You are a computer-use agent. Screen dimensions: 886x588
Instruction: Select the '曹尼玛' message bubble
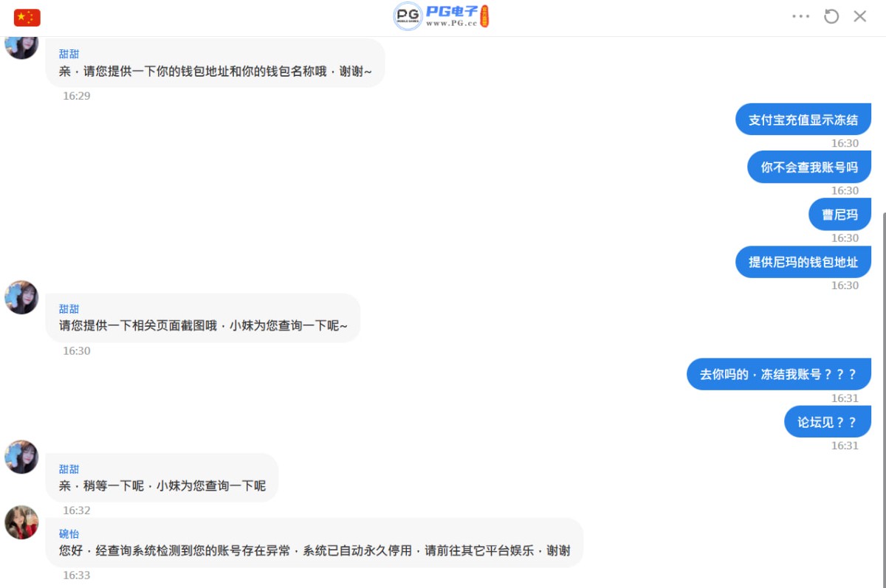(x=839, y=214)
